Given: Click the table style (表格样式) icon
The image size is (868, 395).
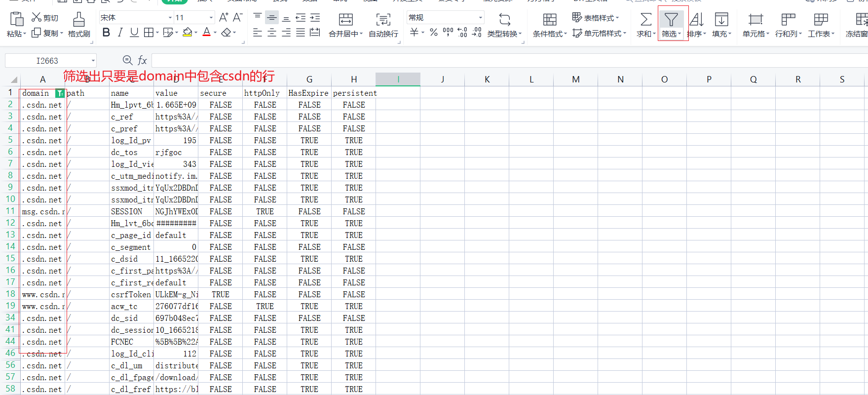Looking at the screenshot, I should (x=577, y=17).
